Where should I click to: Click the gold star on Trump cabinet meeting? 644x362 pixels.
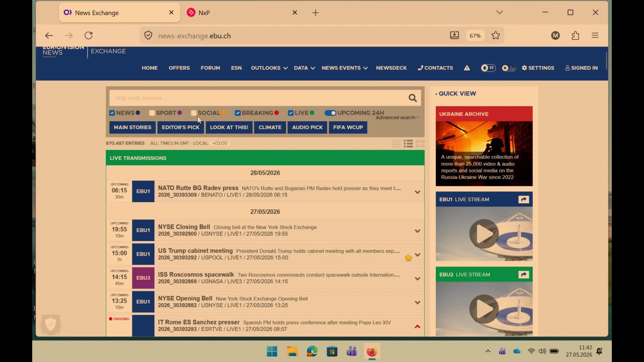tap(408, 258)
